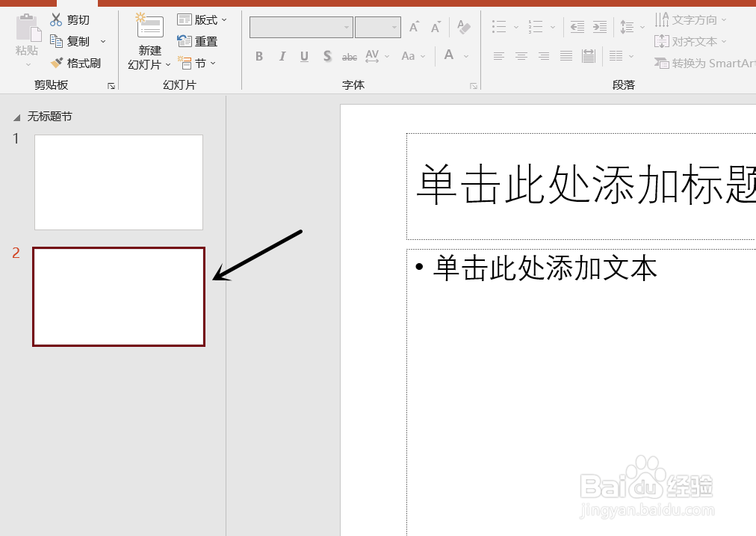Click the Font Color A button
Screen dimensions: 756x536
tap(449, 55)
